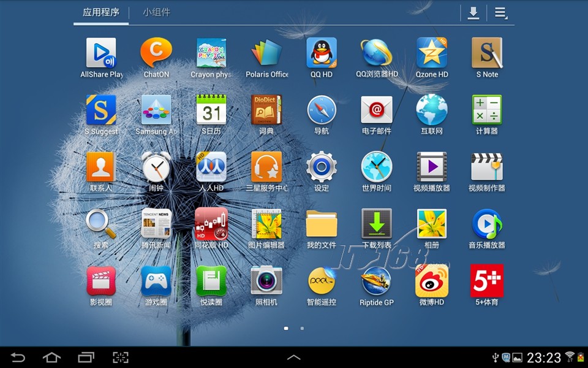Expand the mini apps tray arrow

point(293,357)
